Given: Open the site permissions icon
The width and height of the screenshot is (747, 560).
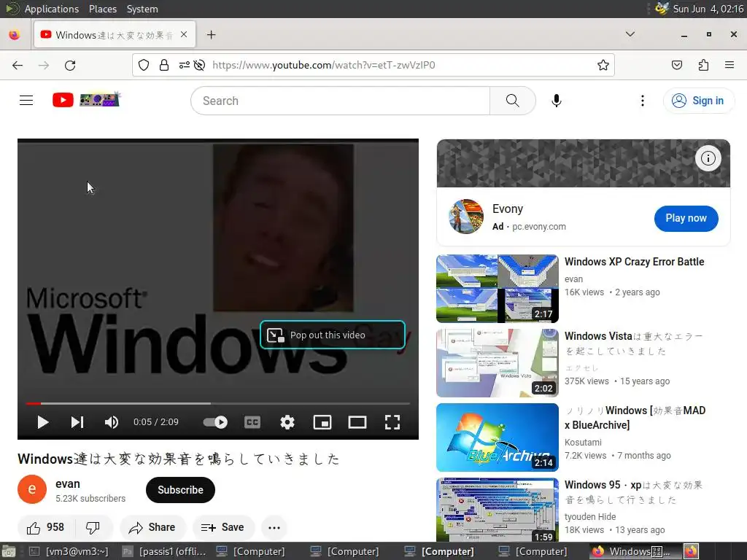Looking at the screenshot, I should (185, 65).
